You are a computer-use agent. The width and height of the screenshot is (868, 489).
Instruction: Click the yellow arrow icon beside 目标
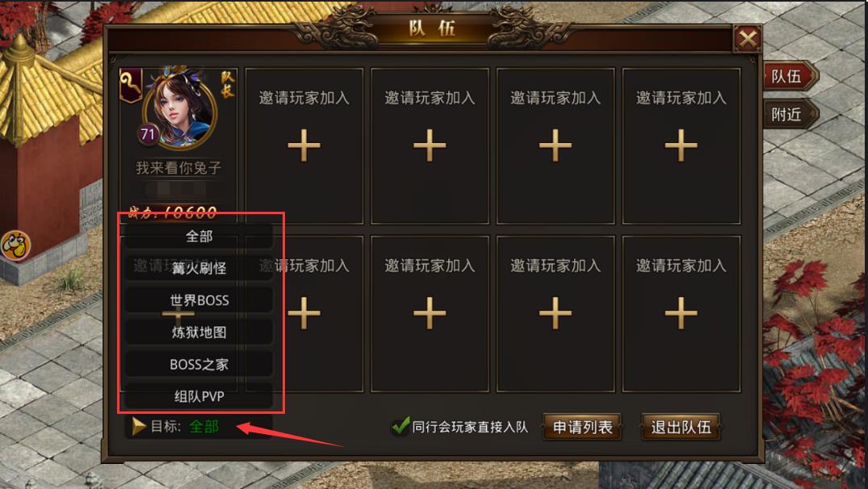point(138,426)
